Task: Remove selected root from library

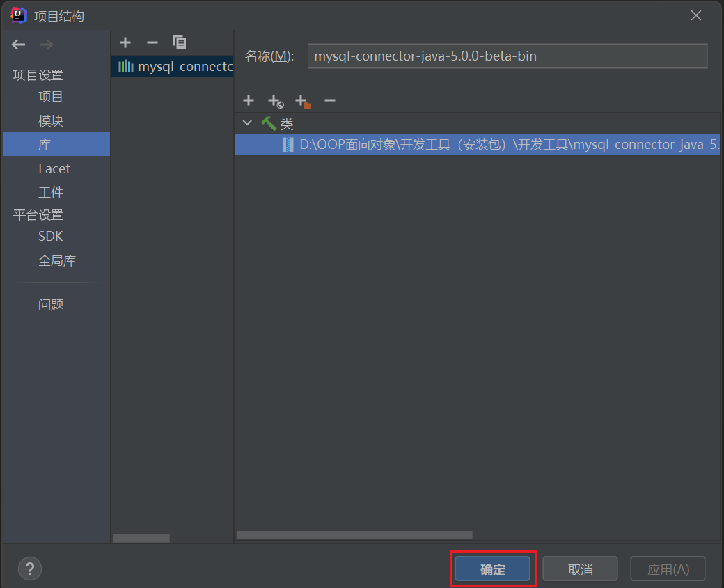Action: 330,100
